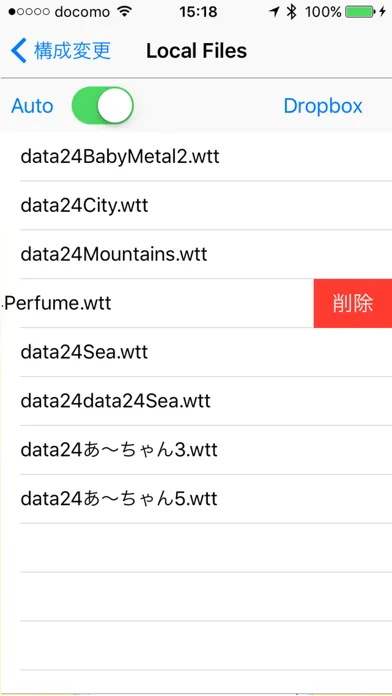The height and width of the screenshot is (696, 392).
Task: Tap the location arrow status icon
Action: coord(274,12)
